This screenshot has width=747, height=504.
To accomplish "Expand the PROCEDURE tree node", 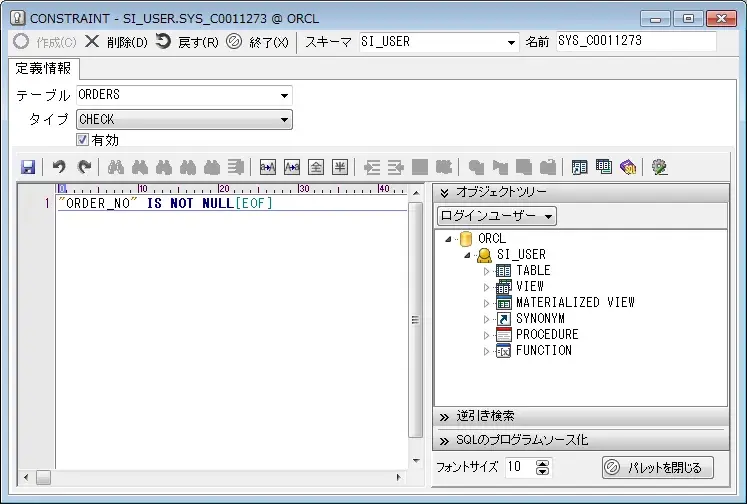I will (486, 335).
